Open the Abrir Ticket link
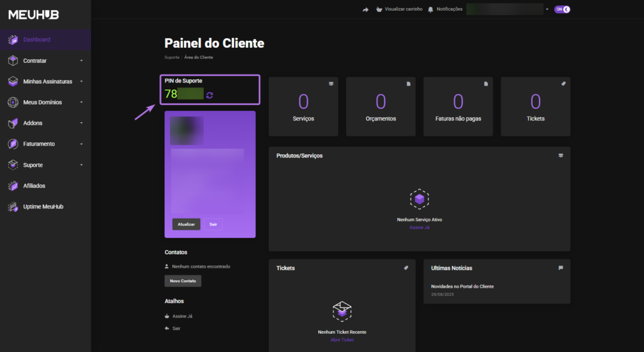 tap(341, 339)
